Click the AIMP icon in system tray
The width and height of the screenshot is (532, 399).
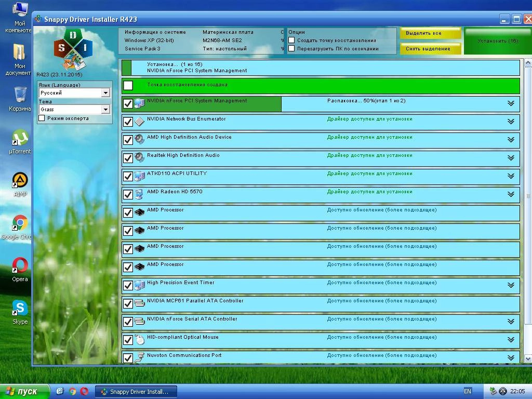pos(502,391)
